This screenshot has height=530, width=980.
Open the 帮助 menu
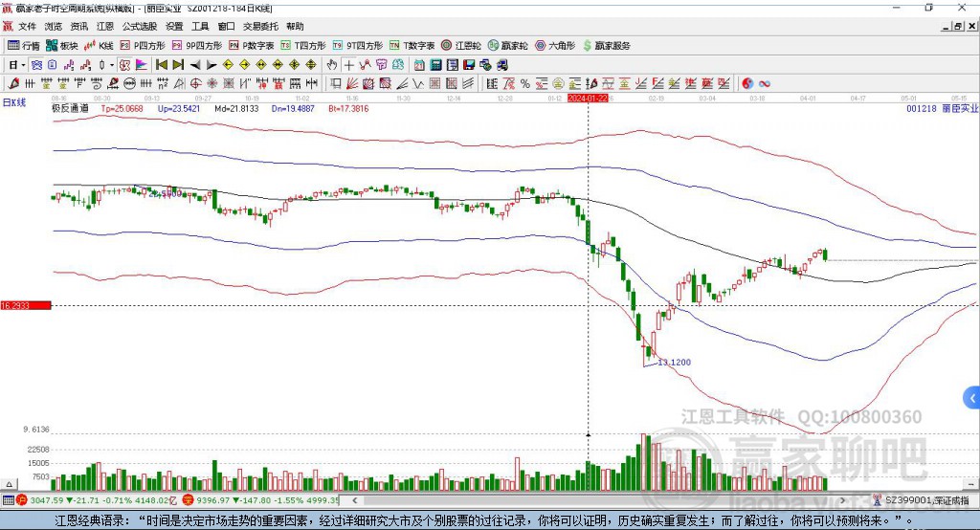tap(295, 26)
